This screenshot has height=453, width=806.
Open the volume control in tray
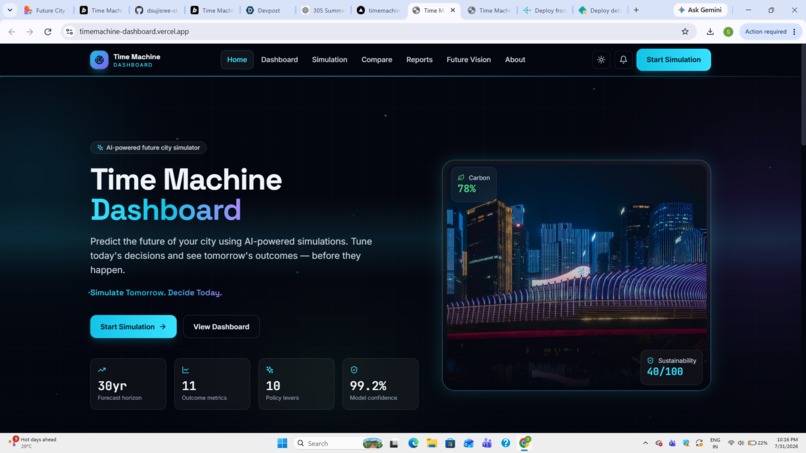[x=741, y=443]
